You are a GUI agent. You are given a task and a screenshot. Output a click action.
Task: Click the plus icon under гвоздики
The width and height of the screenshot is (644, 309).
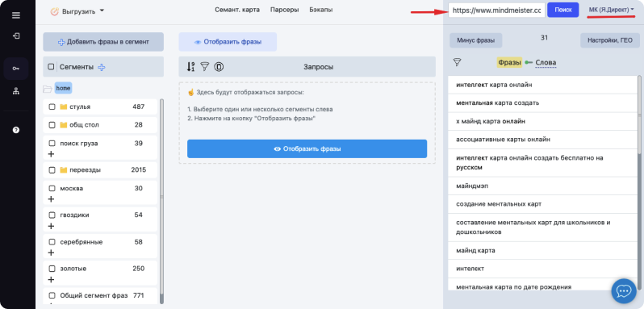52,226
